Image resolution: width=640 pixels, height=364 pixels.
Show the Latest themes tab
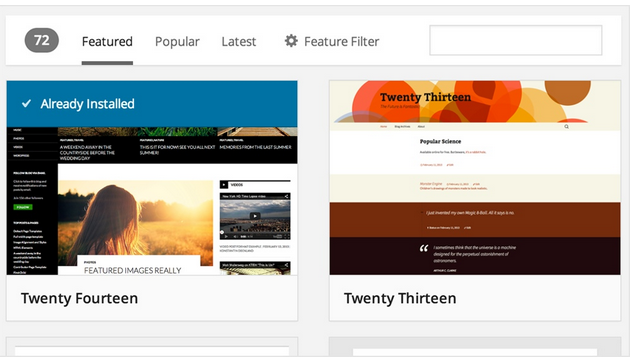tap(239, 42)
